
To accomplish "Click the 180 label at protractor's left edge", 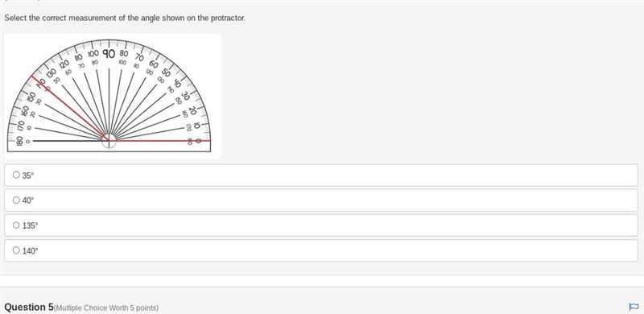I will tap(19, 141).
